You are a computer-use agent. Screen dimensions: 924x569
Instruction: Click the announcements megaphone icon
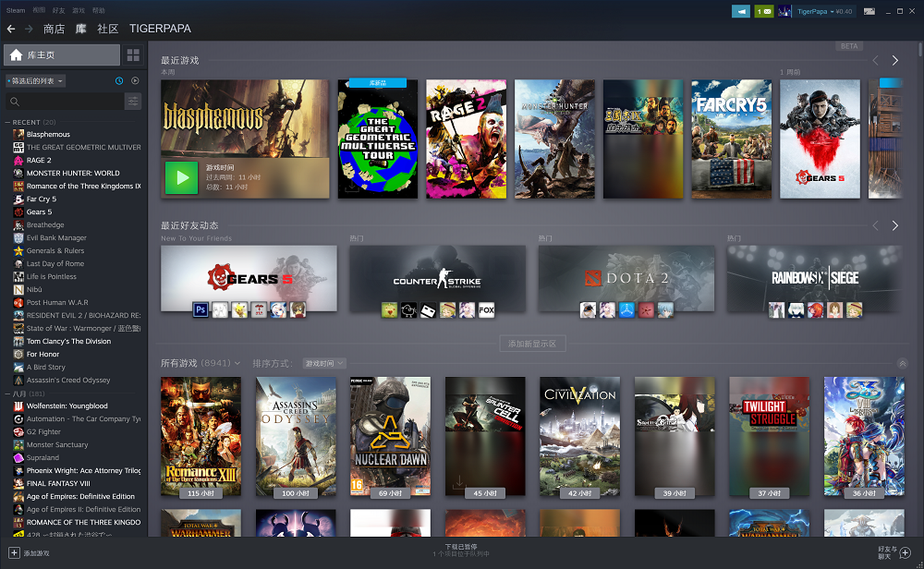coord(741,11)
